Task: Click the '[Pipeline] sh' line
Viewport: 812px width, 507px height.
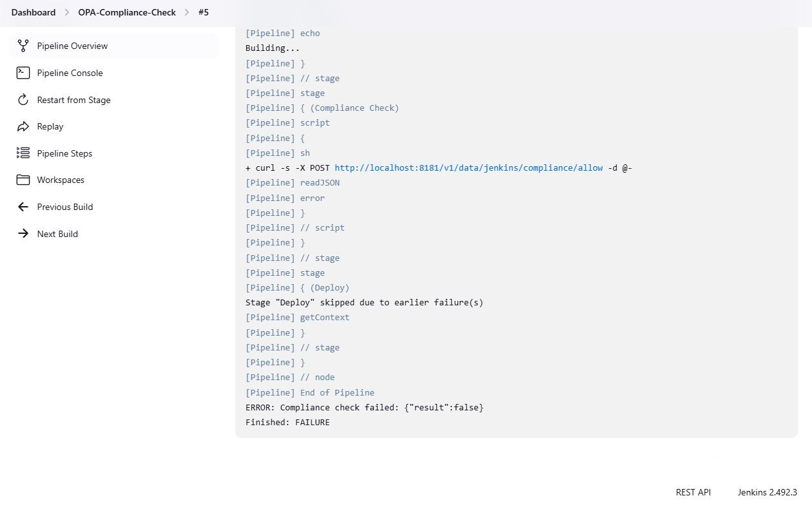Action: 278,153
